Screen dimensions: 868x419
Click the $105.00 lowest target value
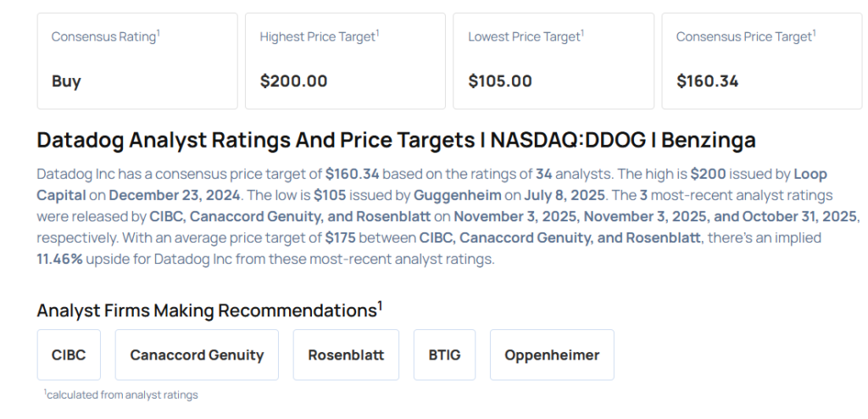coord(500,81)
